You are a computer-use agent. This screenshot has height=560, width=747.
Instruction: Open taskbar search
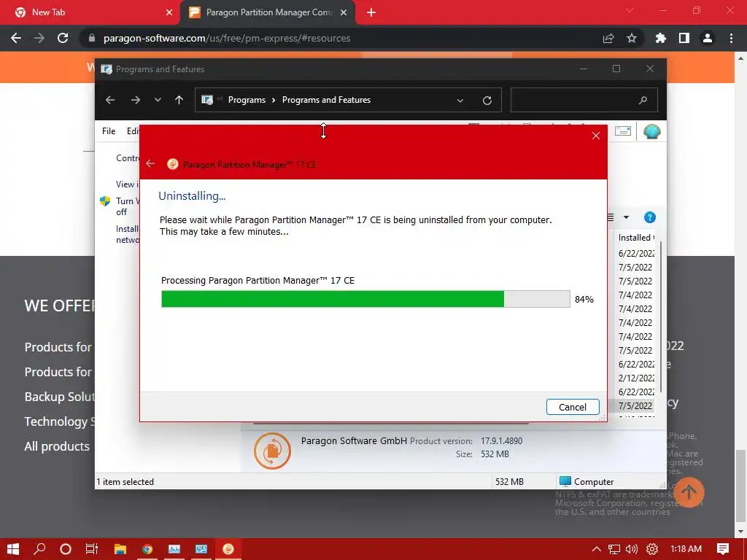(x=39, y=549)
